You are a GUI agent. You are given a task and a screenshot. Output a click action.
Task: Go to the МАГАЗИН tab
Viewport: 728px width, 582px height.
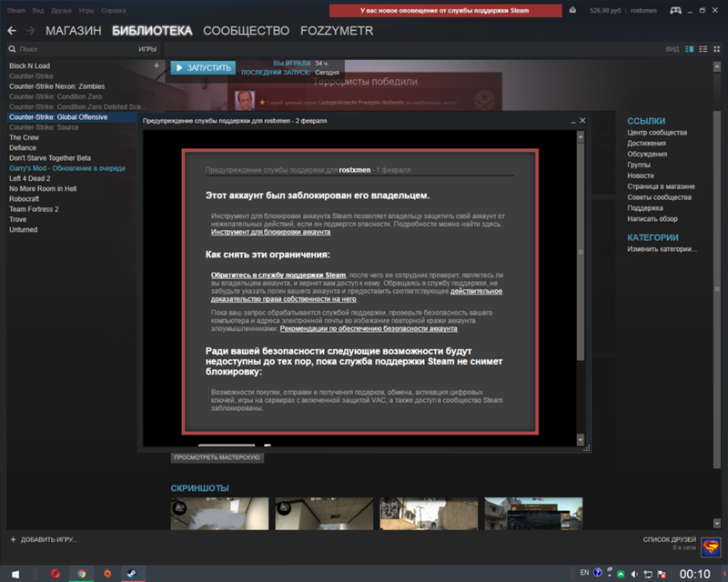pos(73,31)
